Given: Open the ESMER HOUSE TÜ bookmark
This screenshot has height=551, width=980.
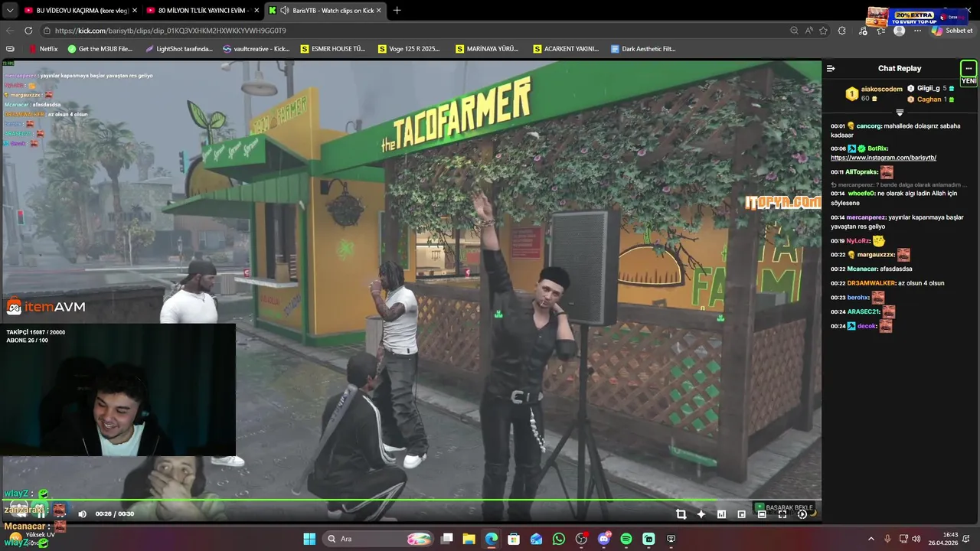Looking at the screenshot, I should [x=333, y=48].
